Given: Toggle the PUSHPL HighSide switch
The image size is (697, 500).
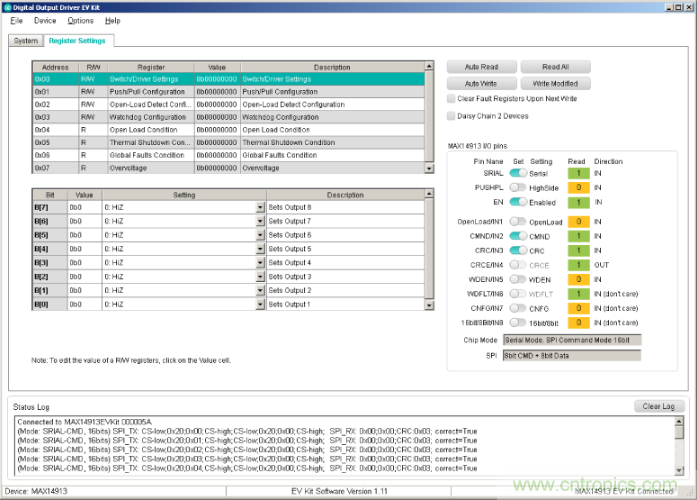Looking at the screenshot, I should click(x=518, y=187).
